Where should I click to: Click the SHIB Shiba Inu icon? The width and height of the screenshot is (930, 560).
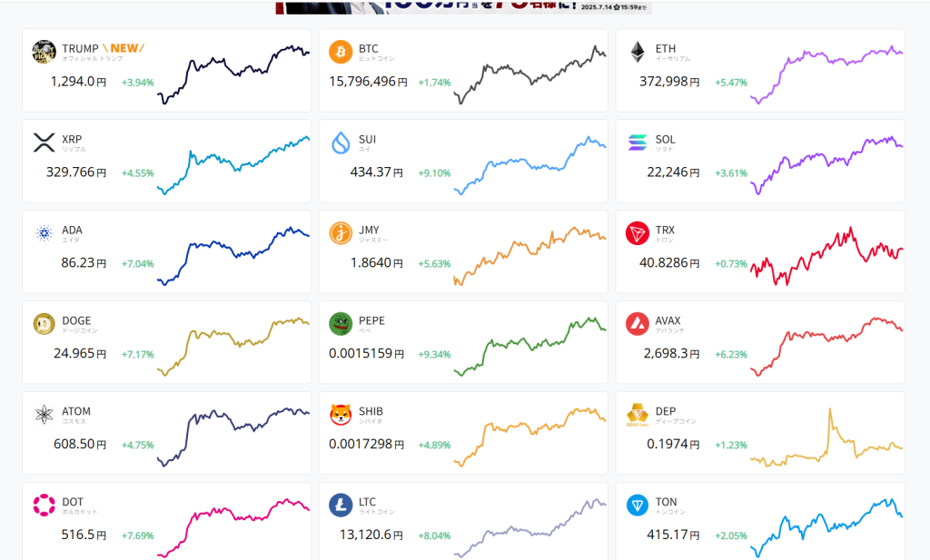(x=341, y=415)
